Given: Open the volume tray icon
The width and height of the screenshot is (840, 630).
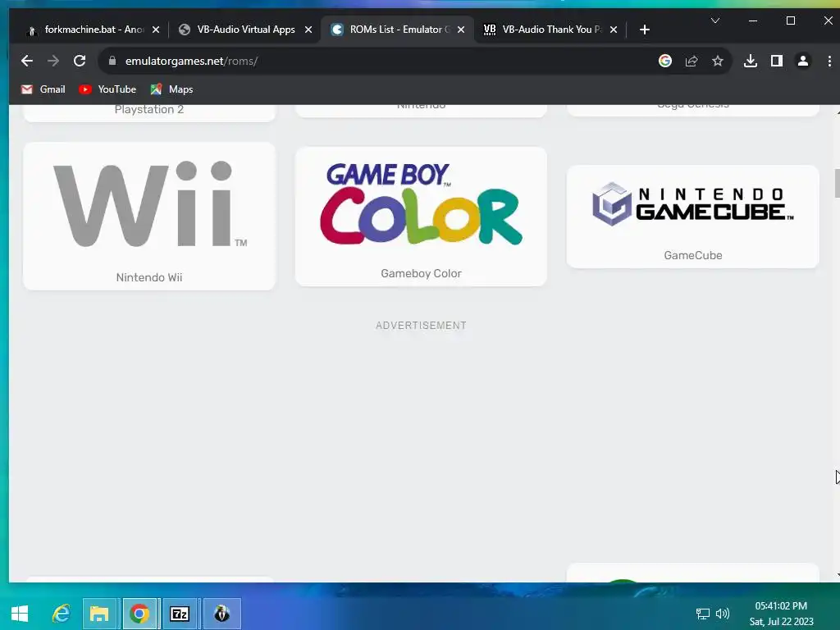Looking at the screenshot, I should click(x=723, y=614).
